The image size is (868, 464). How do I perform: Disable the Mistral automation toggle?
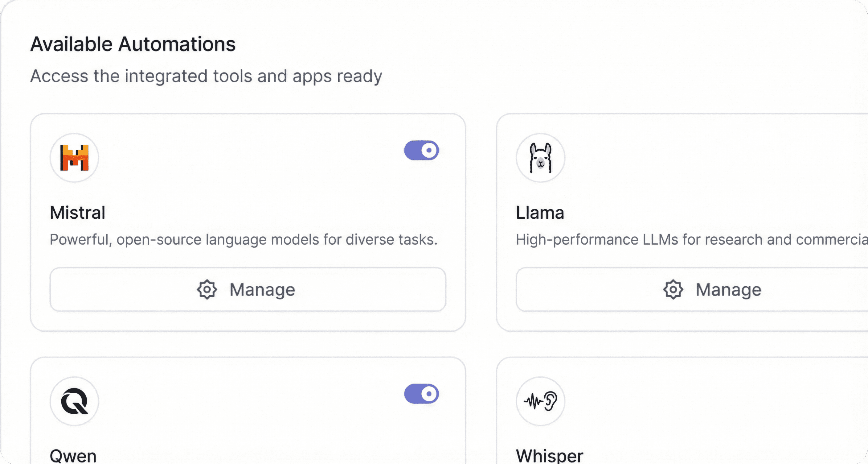[420, 151]
